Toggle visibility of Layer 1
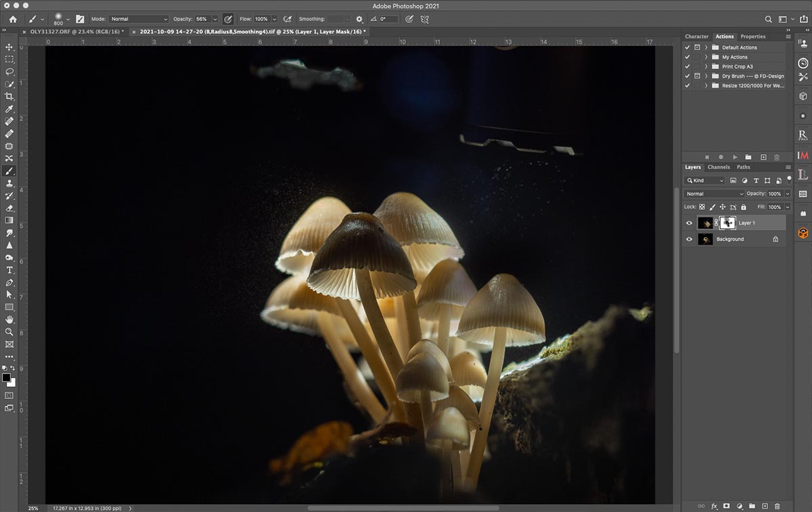 coord(689,223)
